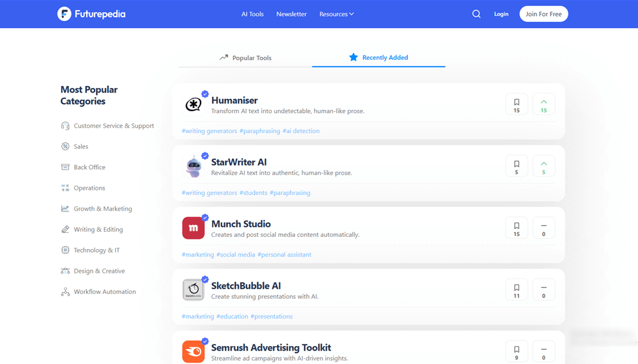The width and height of the screenshot is (638, 364).
Task: Click the #education tag
Action: pyautogui.click(x=232, y=316)
